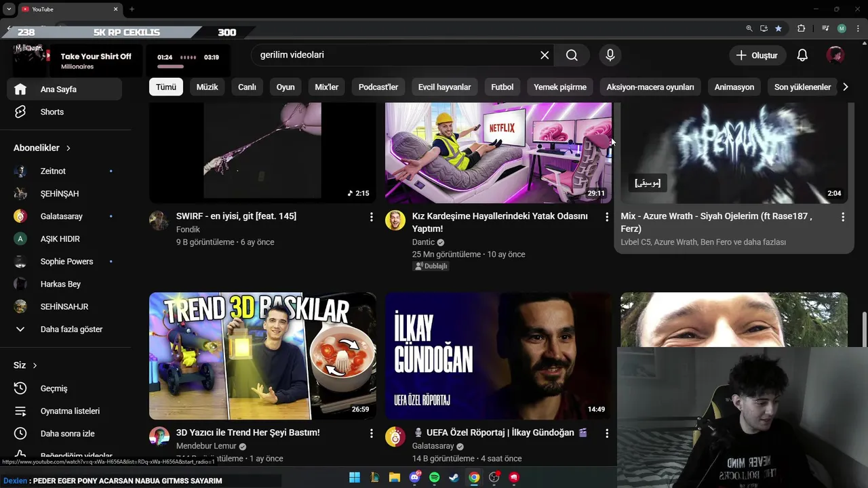
Task: Click Chrome install app icon
Action: [764, 28]
